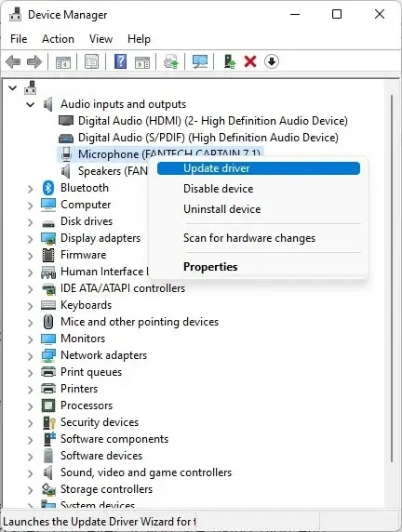Click the red X Uninstall device toolbar icon

[250, 61]
